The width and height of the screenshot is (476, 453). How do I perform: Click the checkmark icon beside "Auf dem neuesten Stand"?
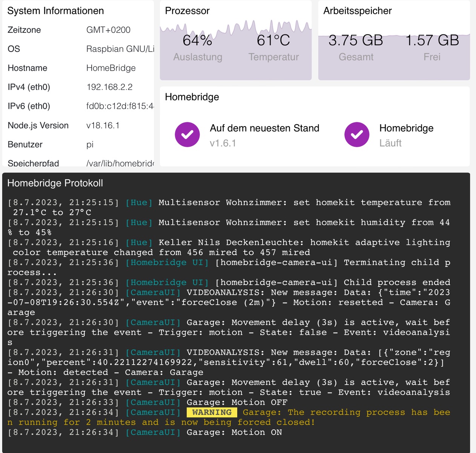[x=187, y=135]
